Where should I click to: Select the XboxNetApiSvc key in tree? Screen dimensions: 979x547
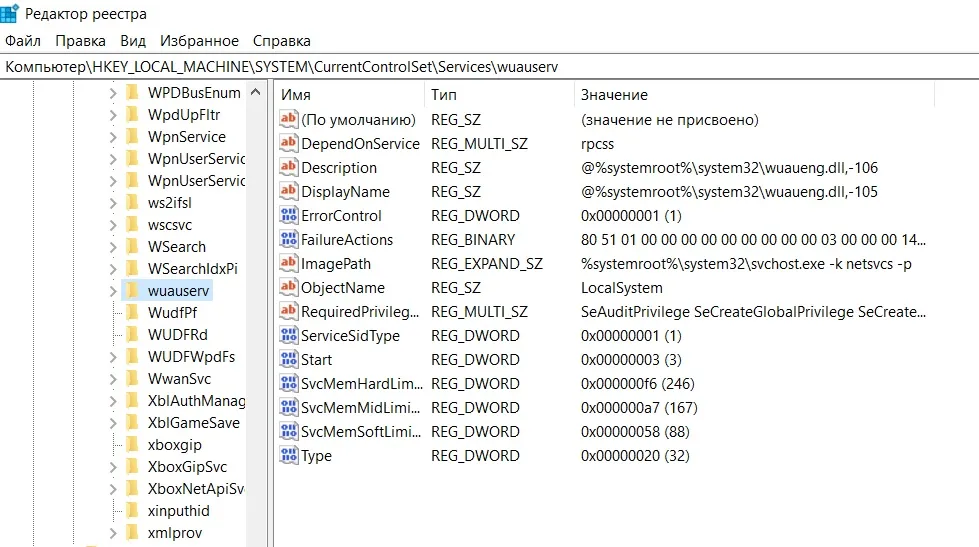[x=196, y=489]
